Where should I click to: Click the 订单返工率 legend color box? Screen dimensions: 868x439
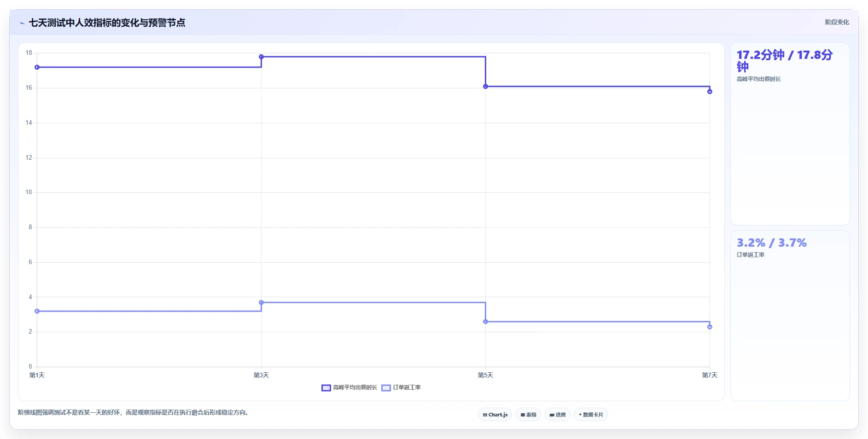point(386,387)
